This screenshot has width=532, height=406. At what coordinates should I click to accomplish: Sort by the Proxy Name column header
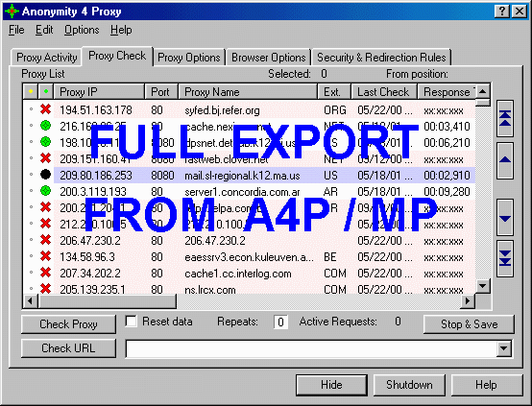point(248,91)
